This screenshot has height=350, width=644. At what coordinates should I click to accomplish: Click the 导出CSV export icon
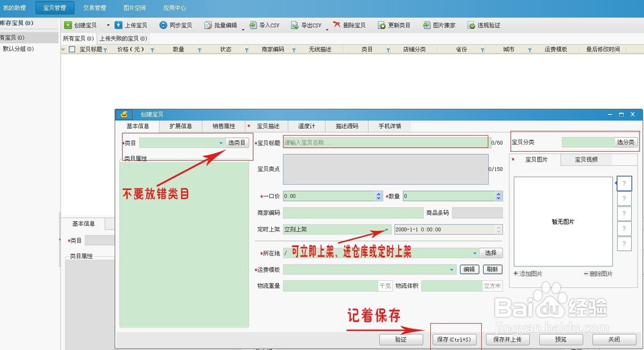click(294, 26)
